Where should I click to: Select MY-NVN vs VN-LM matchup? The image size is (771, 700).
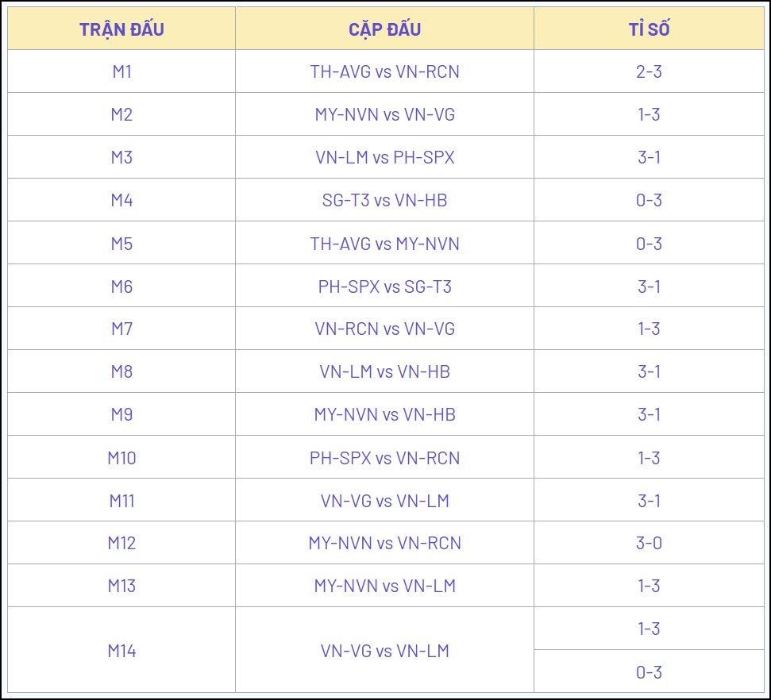[x=384, y=586]
